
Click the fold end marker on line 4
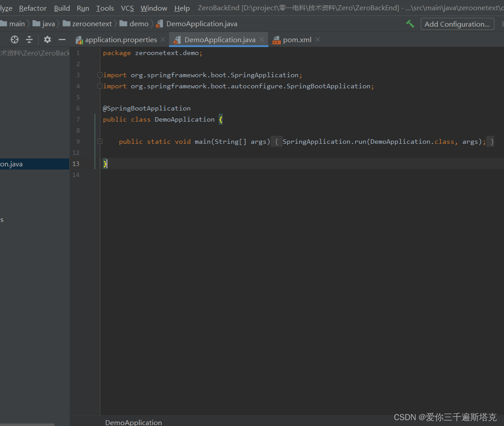(x=100, y=86)
